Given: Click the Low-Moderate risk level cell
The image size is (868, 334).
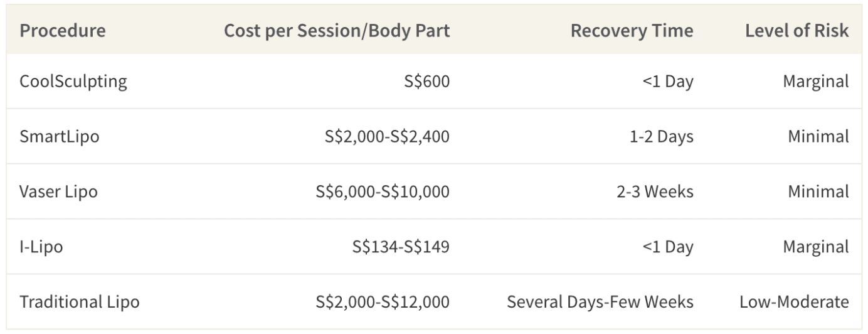Looking at the screenshot, I should (x=795, y=302).
